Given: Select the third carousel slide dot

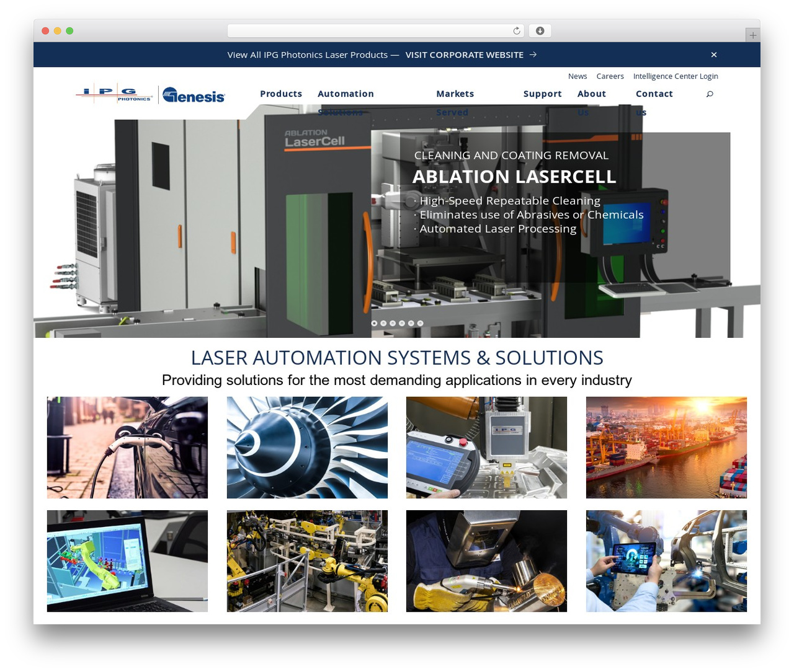Looking at the screenshot, I should click(x=393, y=323).
